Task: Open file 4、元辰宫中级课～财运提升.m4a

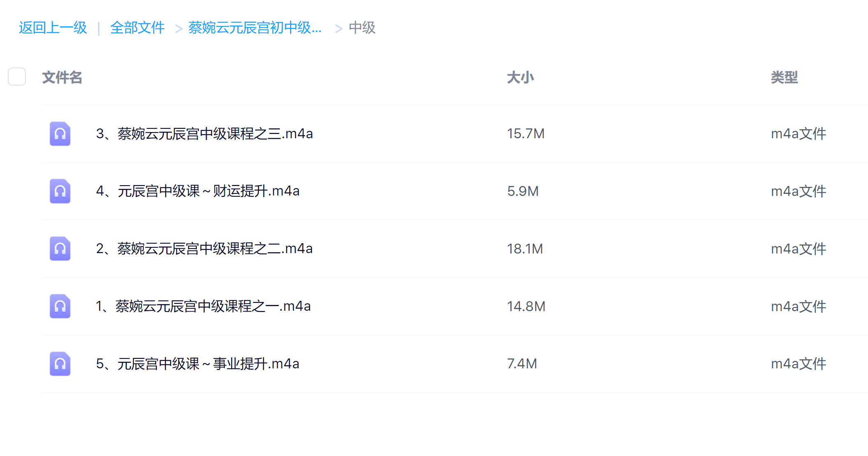Action: click(198, 191)
